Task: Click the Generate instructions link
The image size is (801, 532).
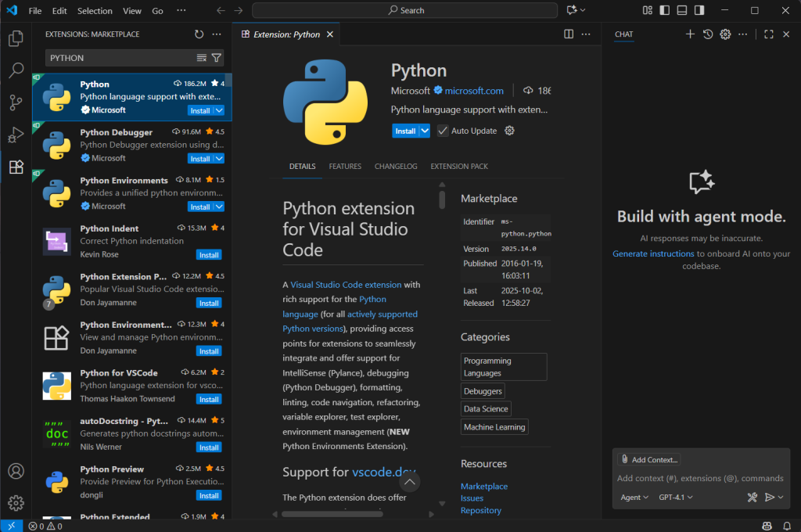Action: [x=653, y=253]
